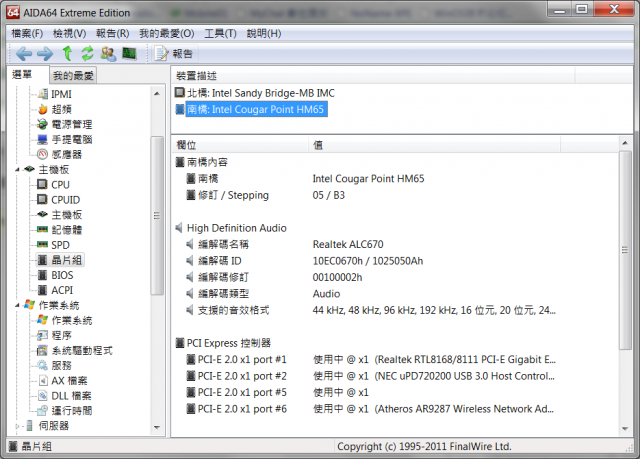The height and width of the screenshot is (459, 640).
Task: Select 程序 in the tree
Action: coord(61,336)
